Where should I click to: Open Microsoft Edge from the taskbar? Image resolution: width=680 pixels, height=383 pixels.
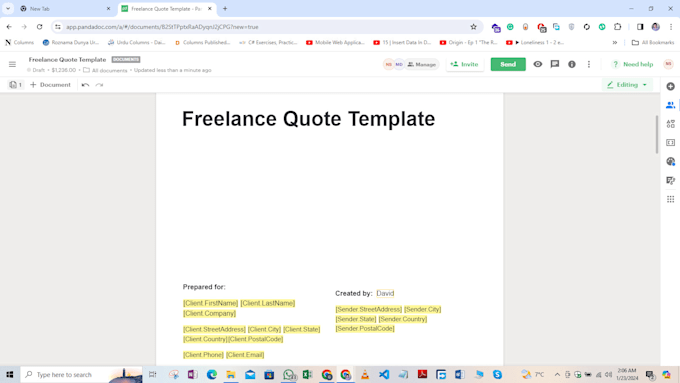pos(212,374)
